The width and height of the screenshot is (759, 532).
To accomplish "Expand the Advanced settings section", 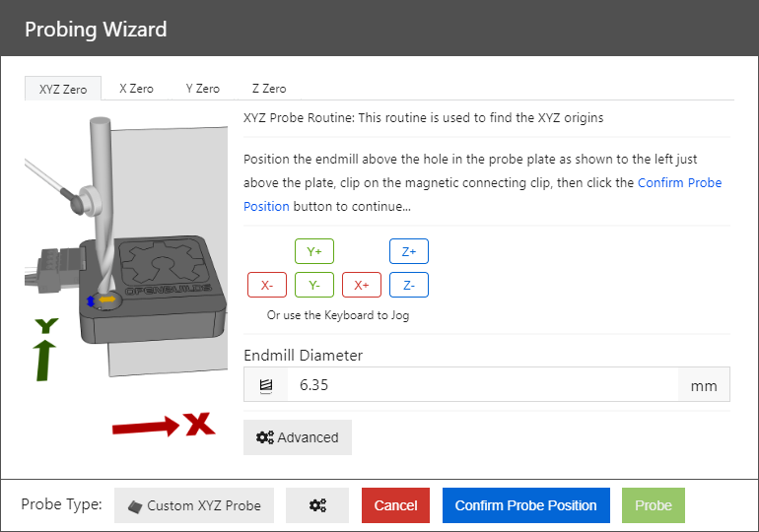I will tap(298, 437).
